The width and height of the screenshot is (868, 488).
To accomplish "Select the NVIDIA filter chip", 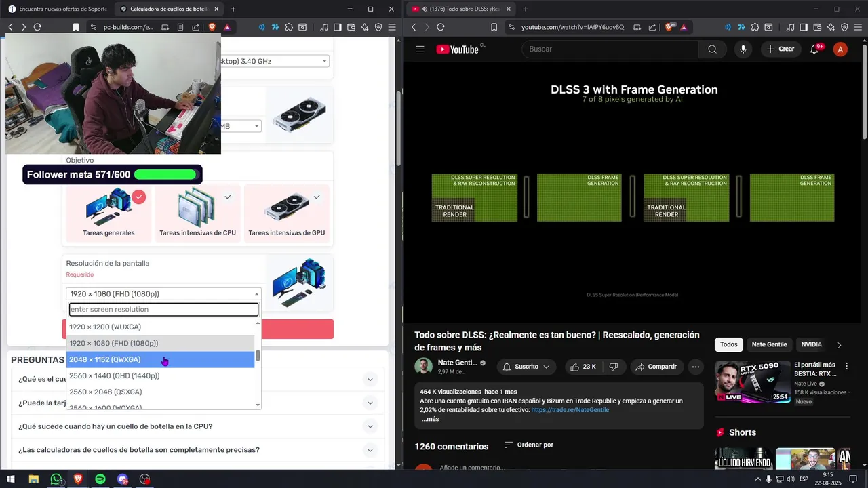I will click(x=811, y=344).
